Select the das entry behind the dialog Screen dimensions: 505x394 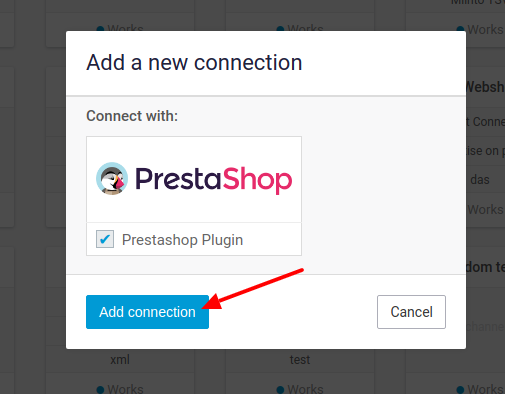pyautogui.click(x=480, y=180)
